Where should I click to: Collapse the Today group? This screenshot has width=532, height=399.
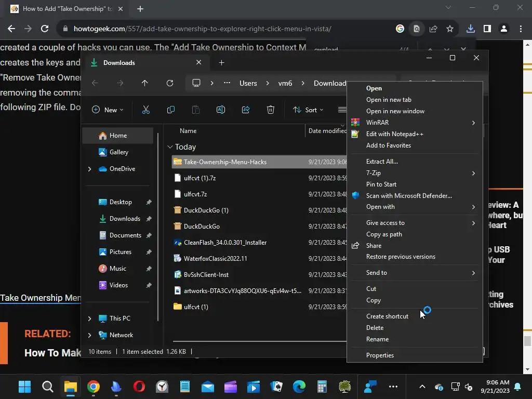coord(170,147)
